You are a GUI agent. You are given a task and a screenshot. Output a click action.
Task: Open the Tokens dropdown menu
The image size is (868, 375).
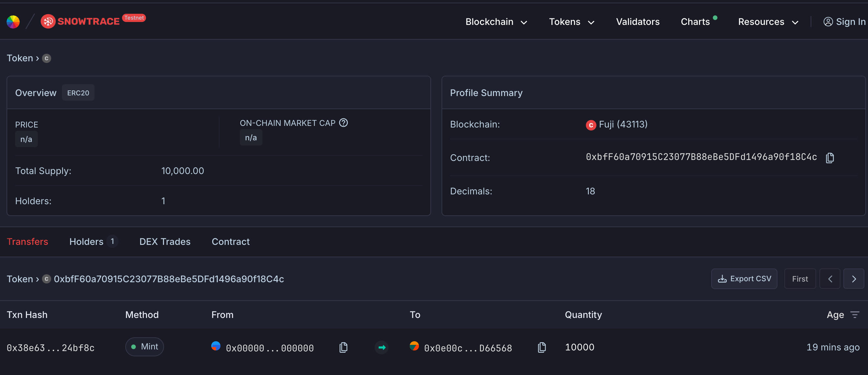coord(571,22)
